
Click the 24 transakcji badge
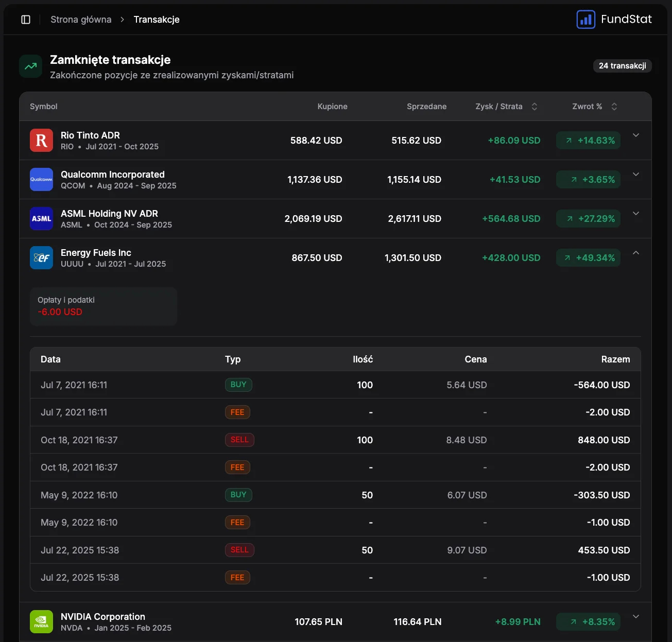pos(622,66)
